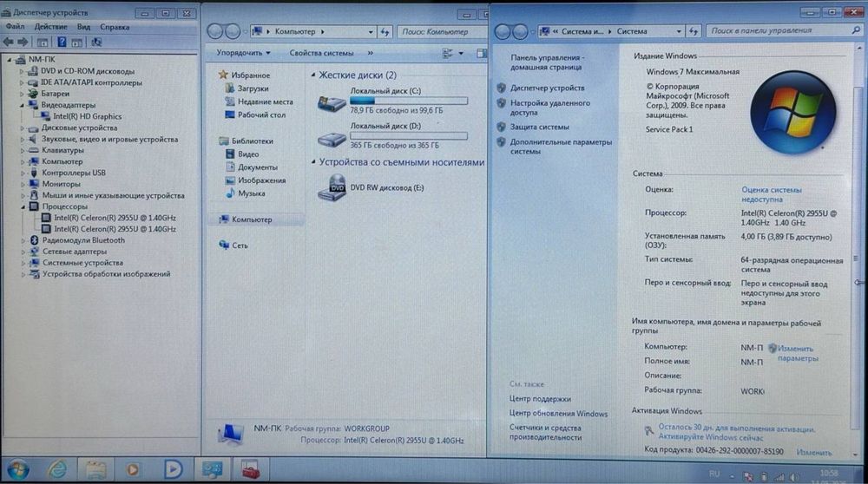The width and height of the screenshot is (868, 484).
Task: Click the disk C: usage bar
Action: point(409,101)
